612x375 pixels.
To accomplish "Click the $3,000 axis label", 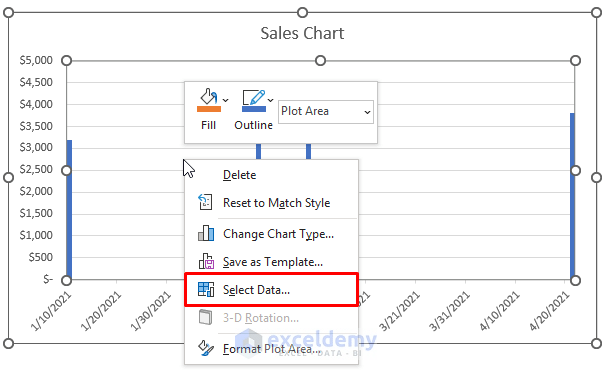I will [x=36, y=147].
